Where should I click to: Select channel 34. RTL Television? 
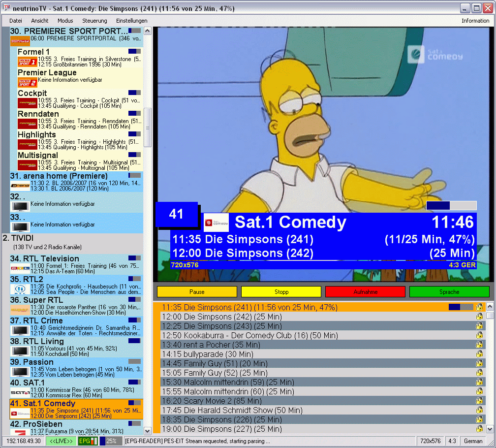pos(77,264)
